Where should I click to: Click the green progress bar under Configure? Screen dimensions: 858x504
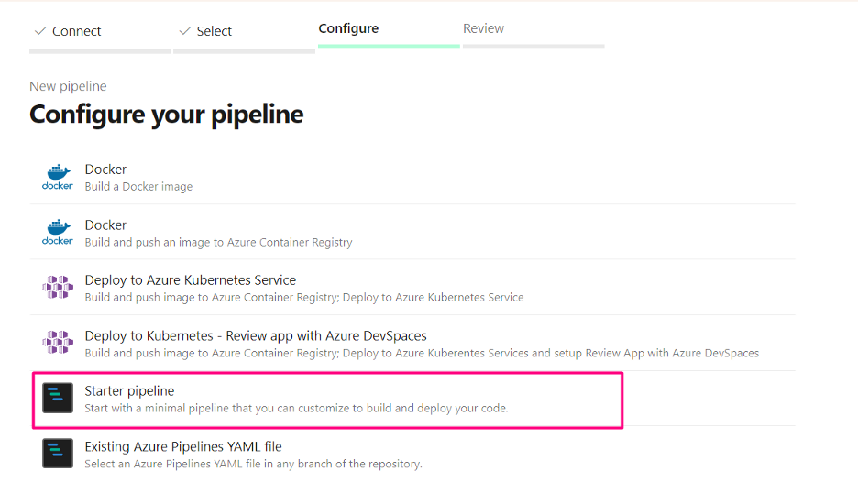click(x=388, y=45)
